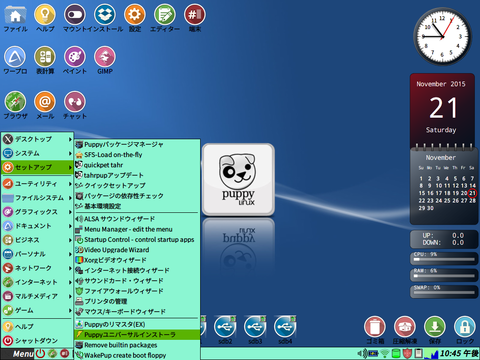Open the ブラウザ browser icon
Image resolution: width=480 pixels, height=360 pixels.
(x=15, y=102)
